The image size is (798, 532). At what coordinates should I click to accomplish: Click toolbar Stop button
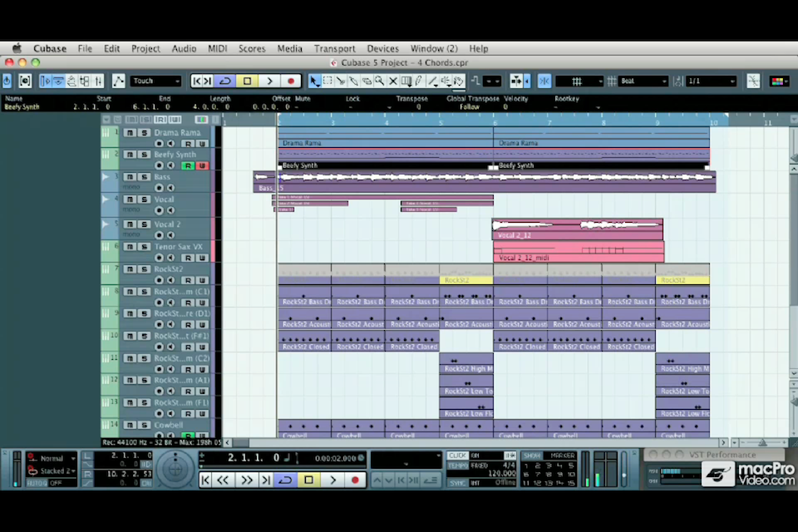[248, 81]
